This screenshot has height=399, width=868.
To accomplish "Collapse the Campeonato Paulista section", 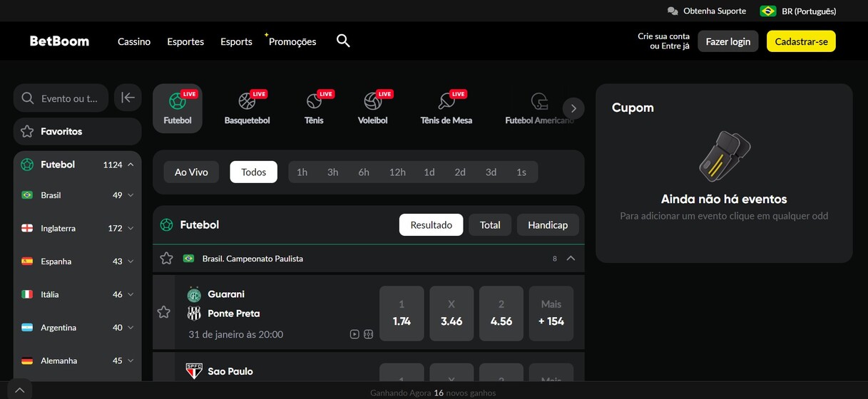I will 571,258.
